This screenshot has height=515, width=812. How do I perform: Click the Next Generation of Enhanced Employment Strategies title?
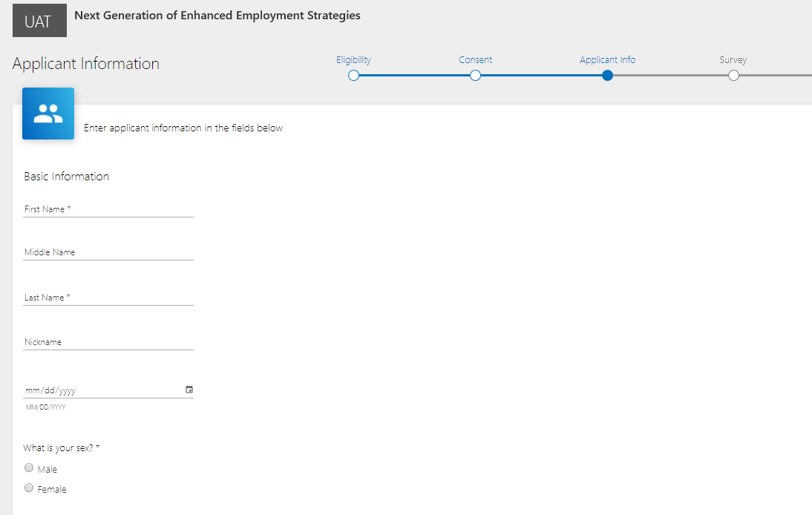217,16
